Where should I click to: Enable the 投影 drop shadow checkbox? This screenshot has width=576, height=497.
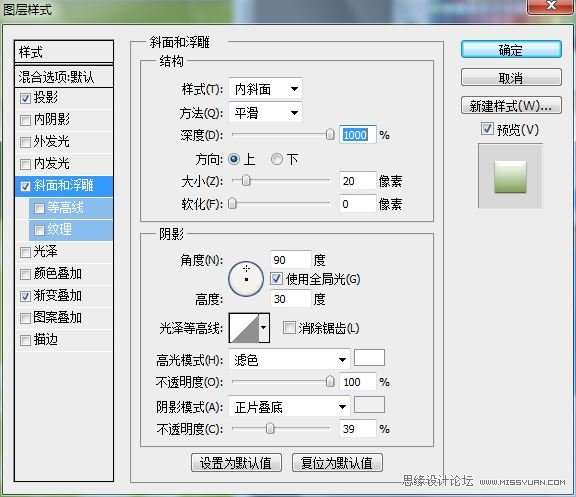(x=25, y=98)
